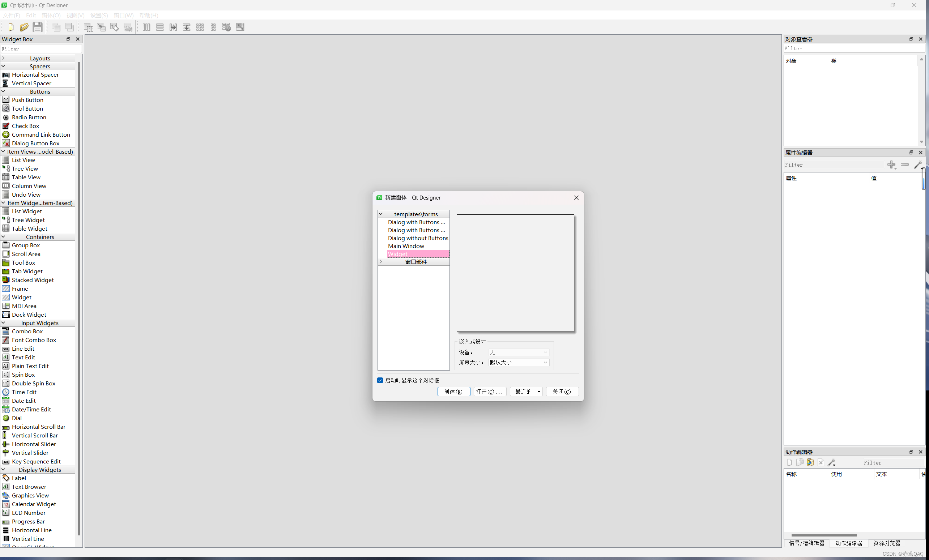
Task: Click the Widget Box Filter field
Action: (41, 49)
